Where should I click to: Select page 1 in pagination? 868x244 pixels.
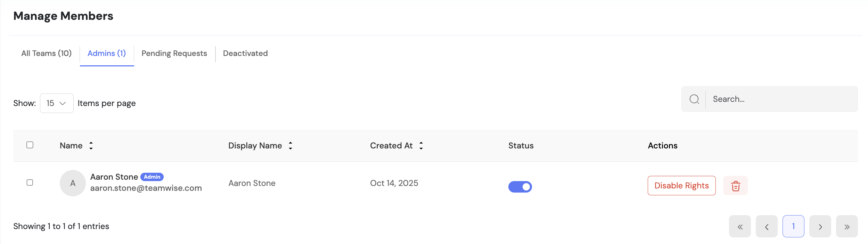coord(793,226)
